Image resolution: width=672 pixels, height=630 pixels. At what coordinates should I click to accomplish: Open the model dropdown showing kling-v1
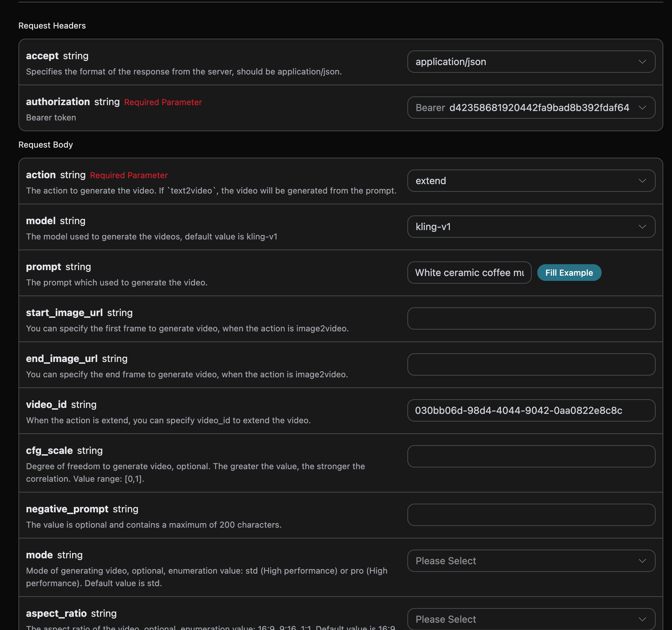pyautogui.click(x=531, y=227)
